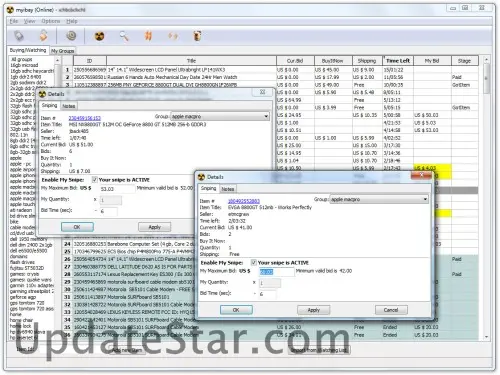Click Cancel in the EVGA Details dialog
Image resolution: width=500 pixels, height=375 pixels.
(391, 310)
